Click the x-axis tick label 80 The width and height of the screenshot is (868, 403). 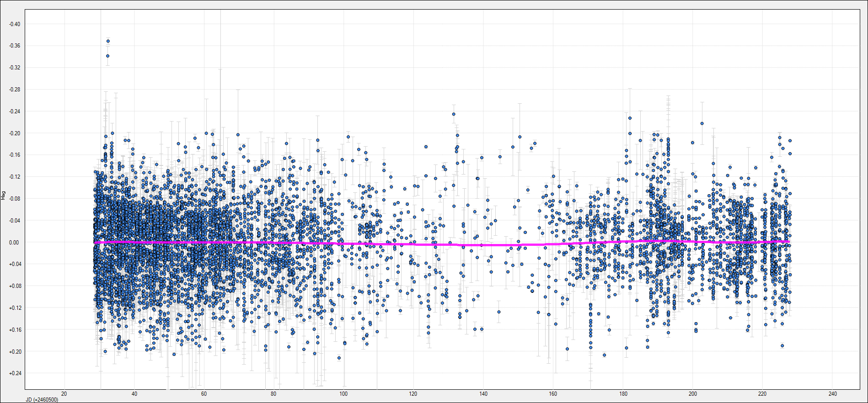[x=273, y=394]
